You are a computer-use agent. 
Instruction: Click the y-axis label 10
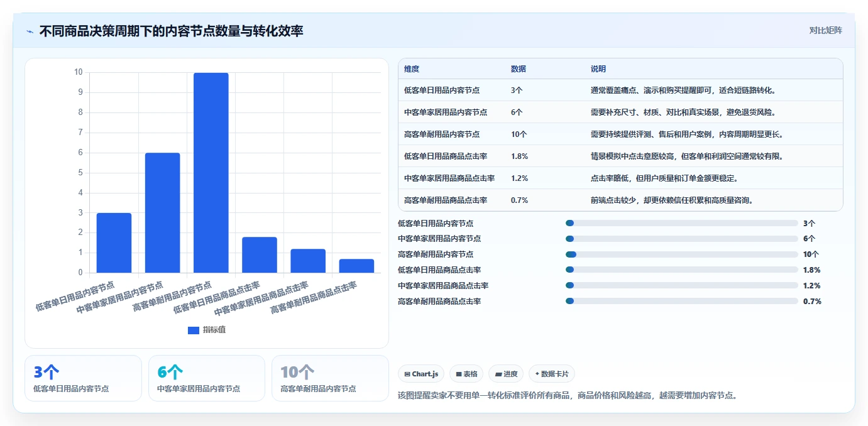point(78,72)
